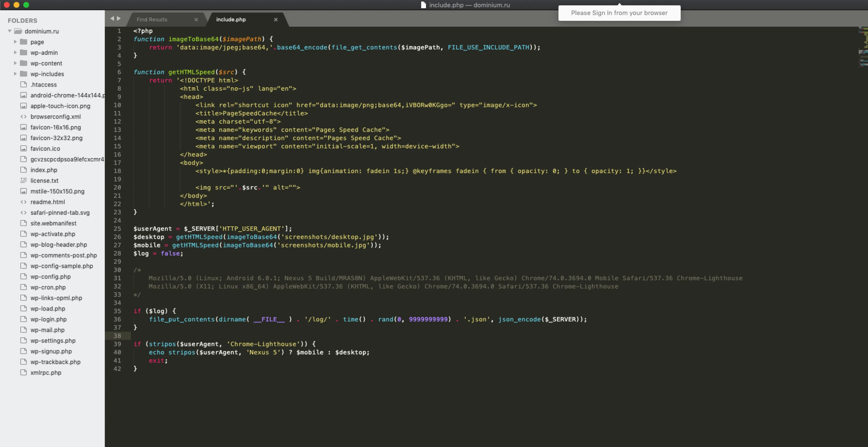This screenshot has height=447, width=868.
Task: Expand the wp-includes folder arrow
Action: 15,74
